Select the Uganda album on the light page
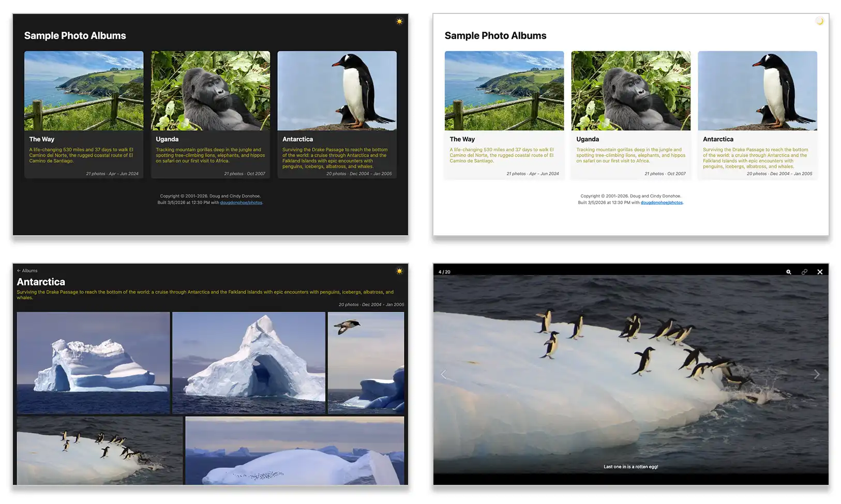 (630, 91)
